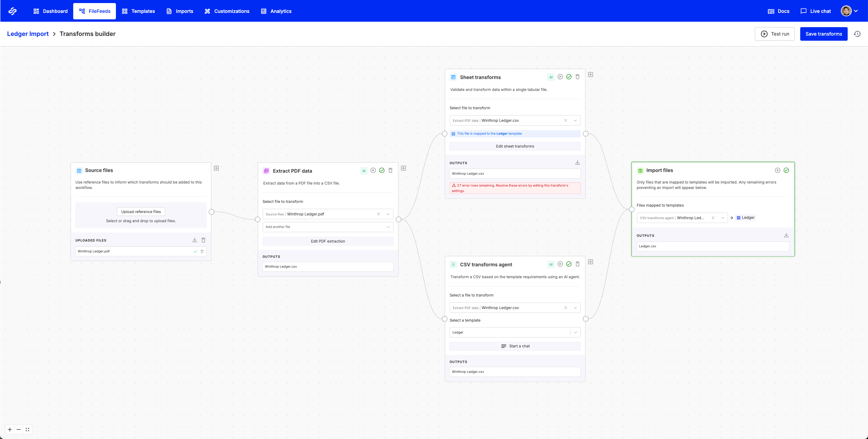Delete the Sheet transforms node

click(x=578, y=77)
